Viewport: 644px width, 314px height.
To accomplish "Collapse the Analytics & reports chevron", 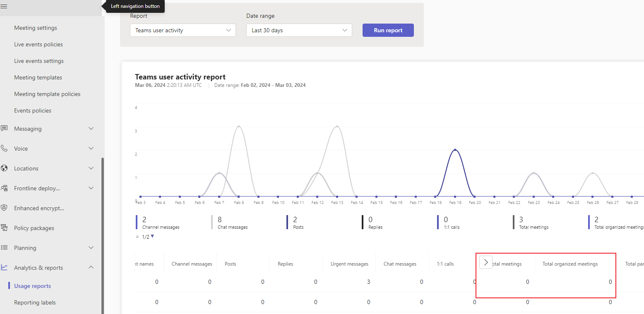I will [91, 268].
